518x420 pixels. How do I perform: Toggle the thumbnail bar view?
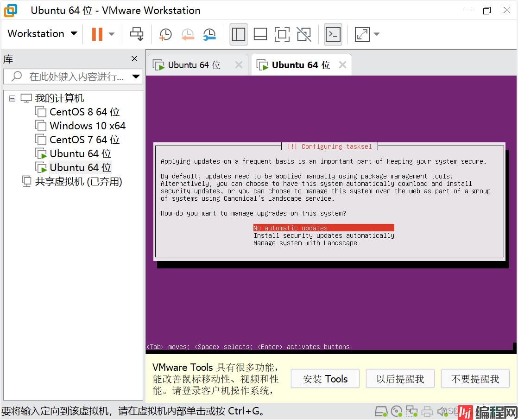point(260,34)
